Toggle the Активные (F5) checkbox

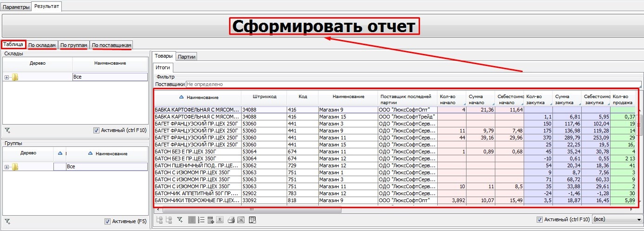pos(107,222)
